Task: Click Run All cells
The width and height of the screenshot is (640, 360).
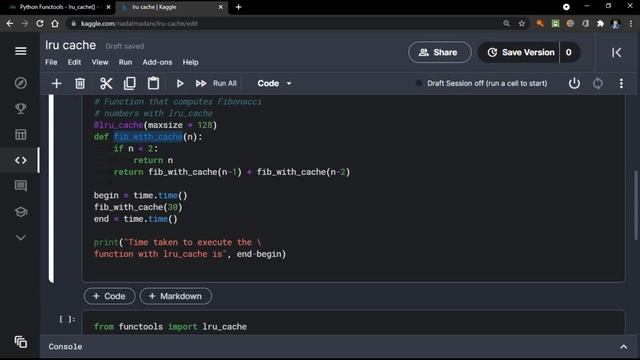Action: click(x=216, y=83)
